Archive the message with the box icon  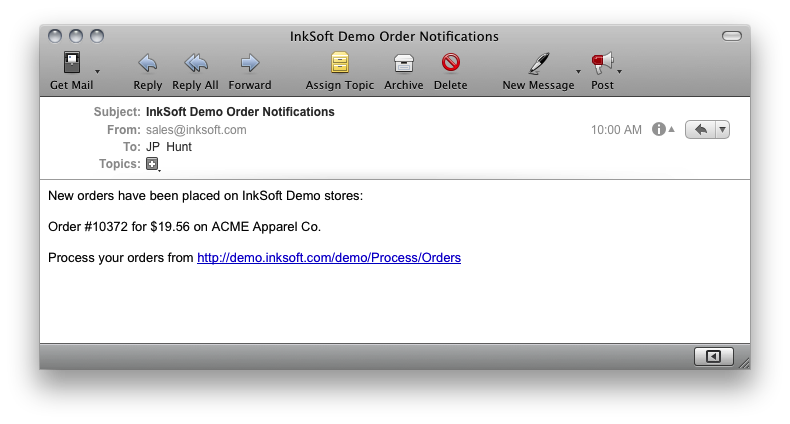pos(404,63)
